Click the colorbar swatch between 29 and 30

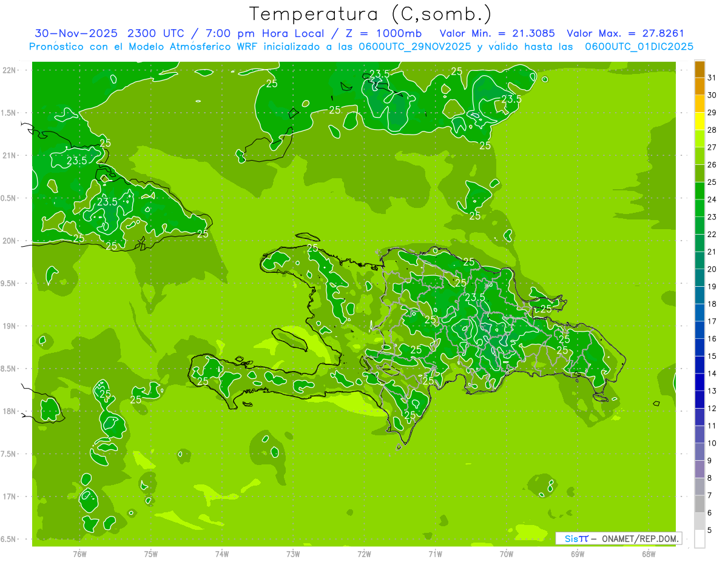[x=699, y=104]
